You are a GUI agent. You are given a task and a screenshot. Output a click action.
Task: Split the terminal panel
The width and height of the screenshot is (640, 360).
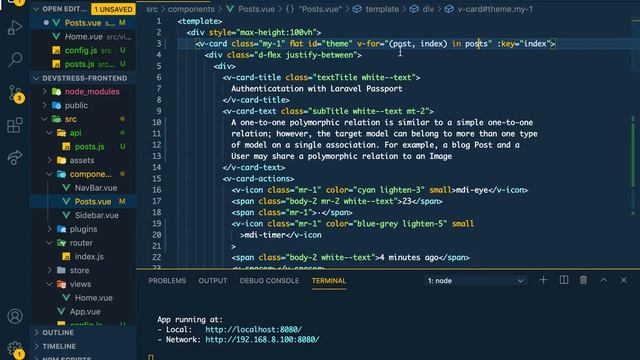point(564,280)
